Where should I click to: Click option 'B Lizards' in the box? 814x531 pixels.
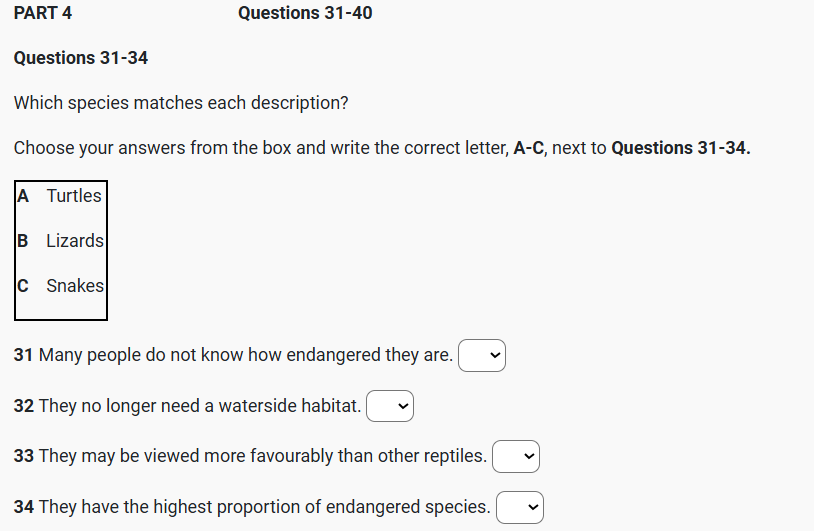point(61,241)
